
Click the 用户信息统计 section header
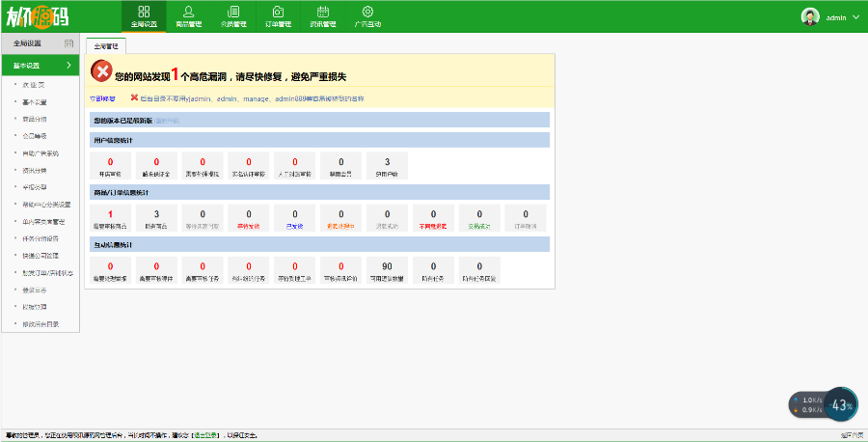320,140
